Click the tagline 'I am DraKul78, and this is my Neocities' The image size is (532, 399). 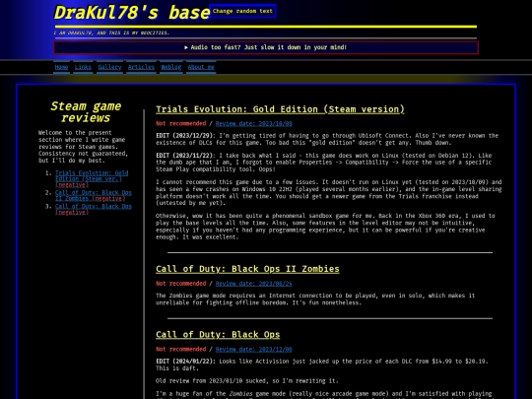tap(111, 33)
